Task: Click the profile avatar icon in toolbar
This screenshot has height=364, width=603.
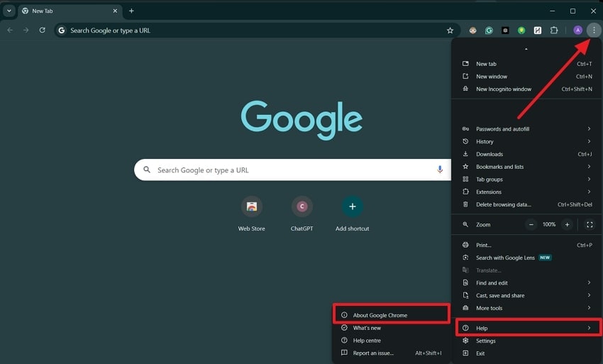Action: pos(577,31)
